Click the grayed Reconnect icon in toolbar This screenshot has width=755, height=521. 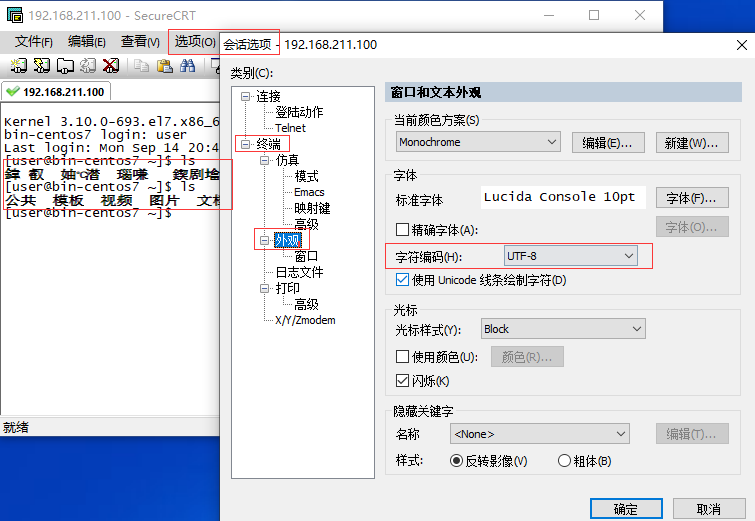[88, 65]
